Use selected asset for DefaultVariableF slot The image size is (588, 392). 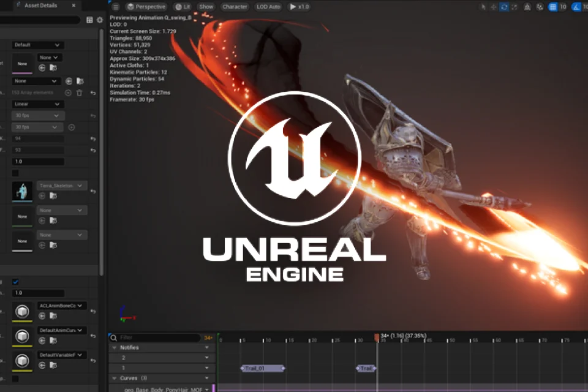(42, 366)
